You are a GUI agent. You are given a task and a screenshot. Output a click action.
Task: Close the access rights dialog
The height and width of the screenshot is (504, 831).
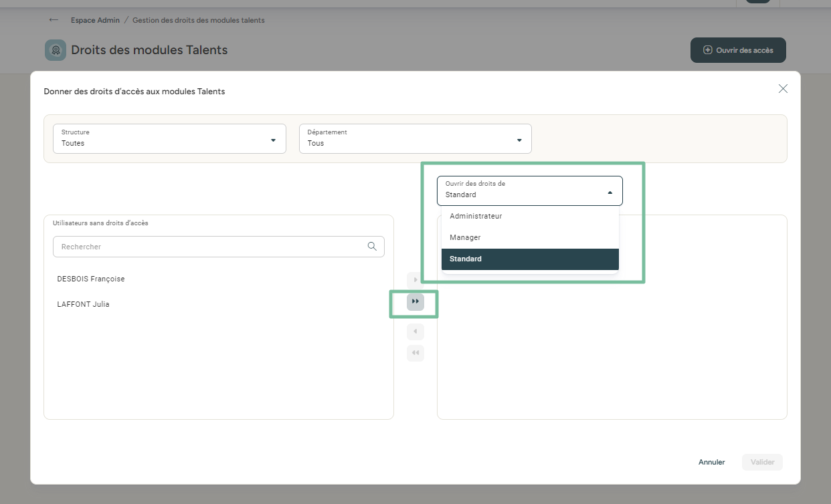[x=783, y=89]
